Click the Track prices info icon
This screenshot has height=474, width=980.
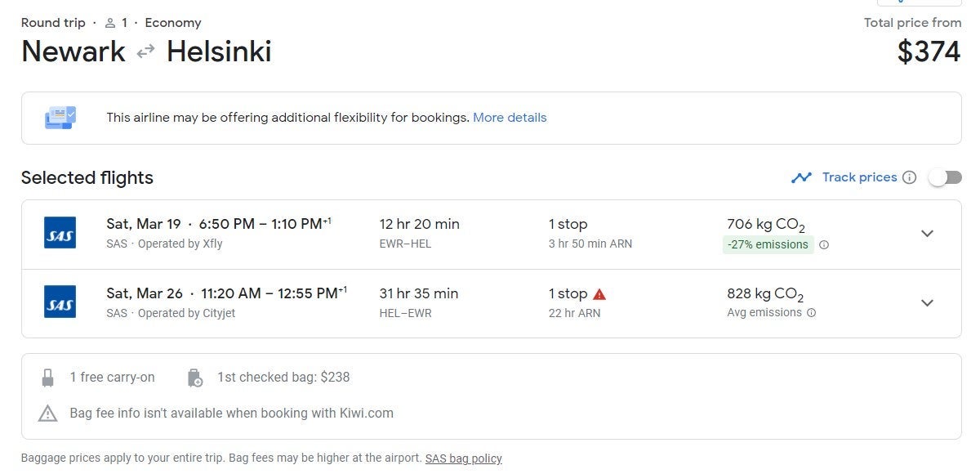[x=909, y=177]
